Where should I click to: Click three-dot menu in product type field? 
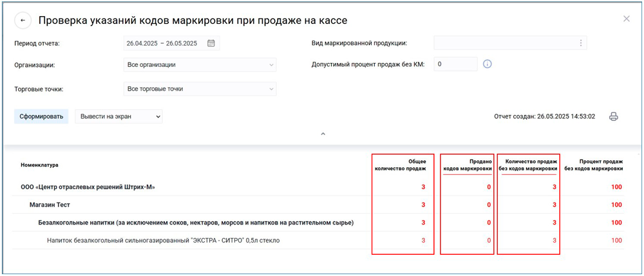(580, 43)
